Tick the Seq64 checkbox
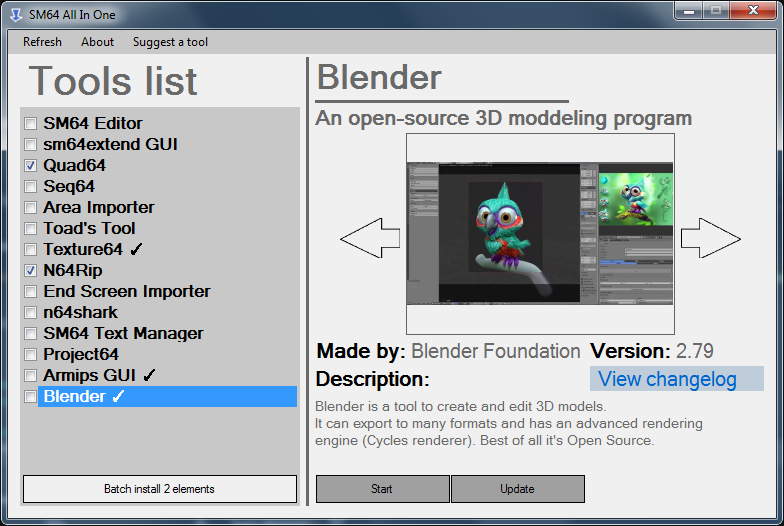Image resolution: width=784 pixels, height=526 pixels. click(x=30, y=186)
